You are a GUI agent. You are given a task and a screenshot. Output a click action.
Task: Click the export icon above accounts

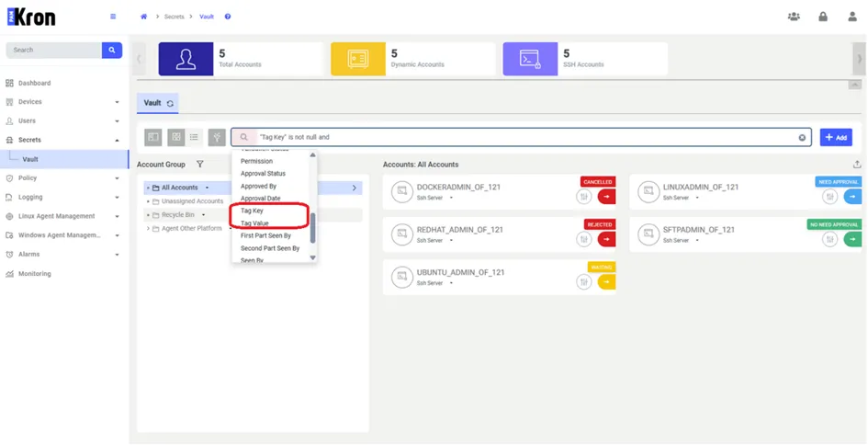(857, 165)
